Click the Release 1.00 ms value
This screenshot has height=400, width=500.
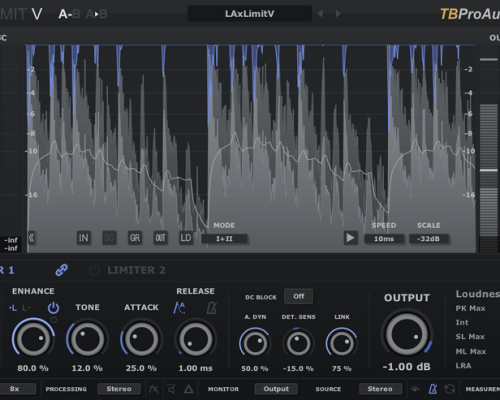coord(196,368)
